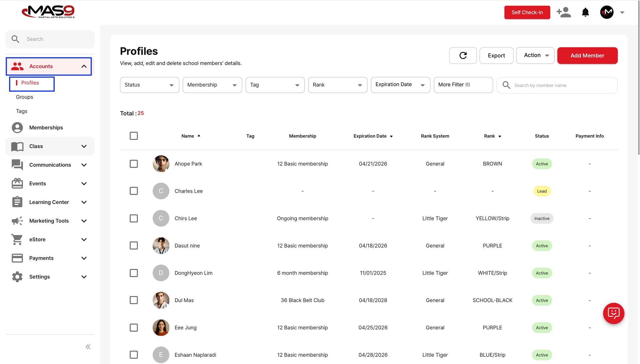The image size is (640, 364).
Task: Click the refresh icon button
Action: click(463, 56)
